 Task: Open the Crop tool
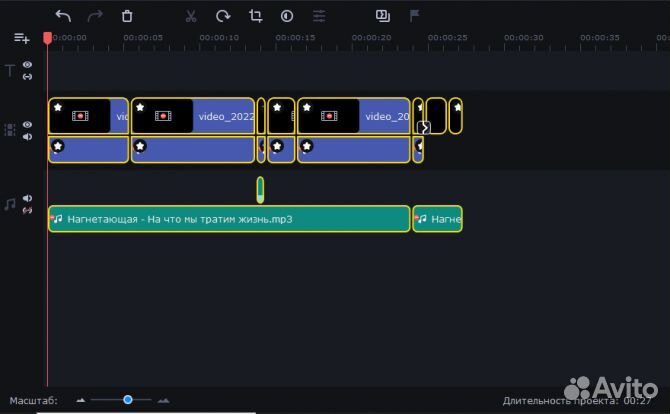(x=255, y=16)
